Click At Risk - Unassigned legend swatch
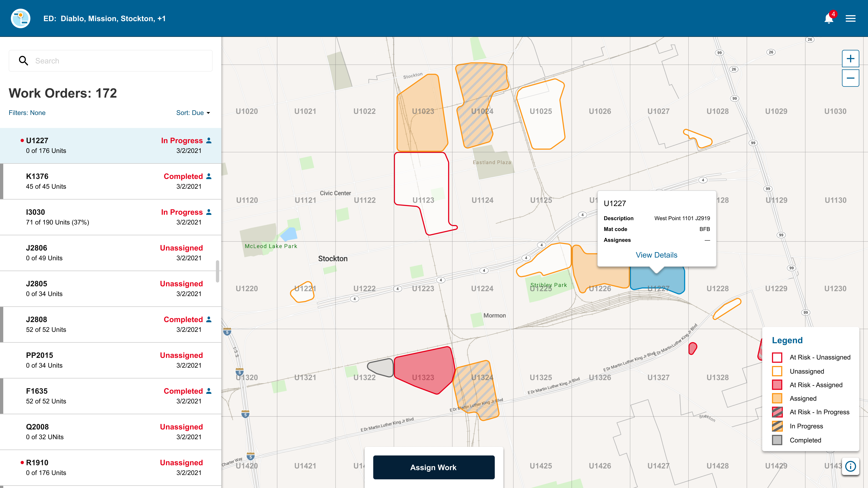 pos(777,357)
